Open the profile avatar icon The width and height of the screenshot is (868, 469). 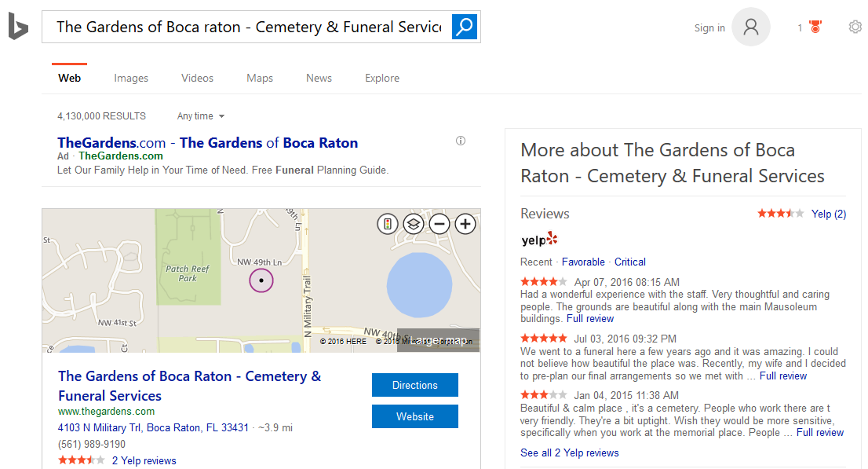(750, 27)
